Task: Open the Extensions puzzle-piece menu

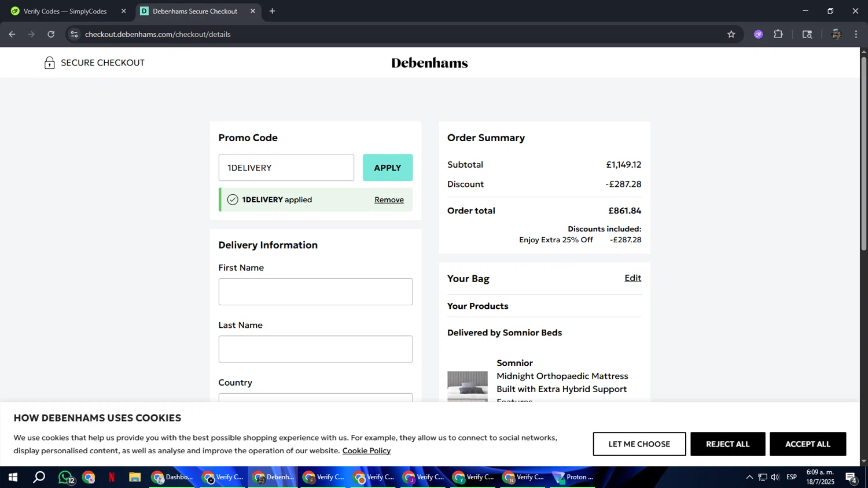Action: click(778, 34)
